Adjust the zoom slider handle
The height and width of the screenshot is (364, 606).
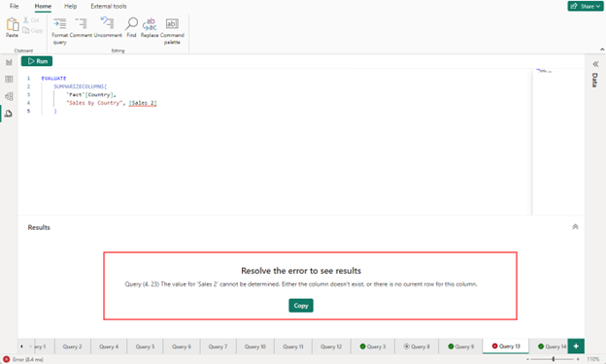(x=553, y=359)
